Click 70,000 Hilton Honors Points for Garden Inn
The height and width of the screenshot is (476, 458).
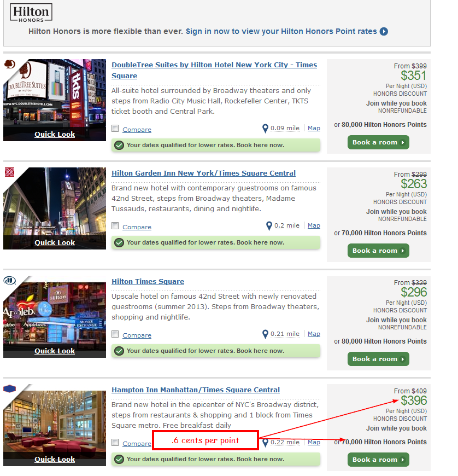[384, 233]
